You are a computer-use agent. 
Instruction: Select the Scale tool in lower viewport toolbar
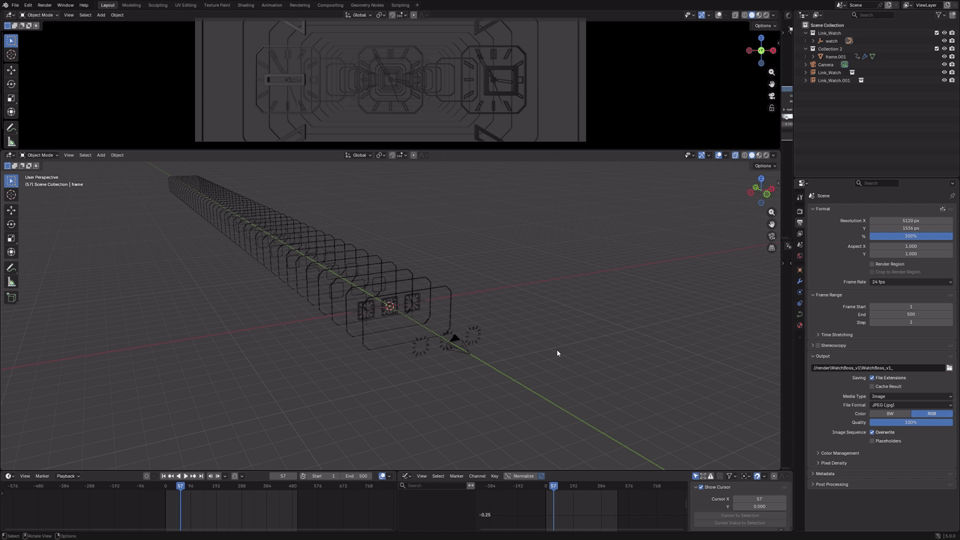(11, 238)
